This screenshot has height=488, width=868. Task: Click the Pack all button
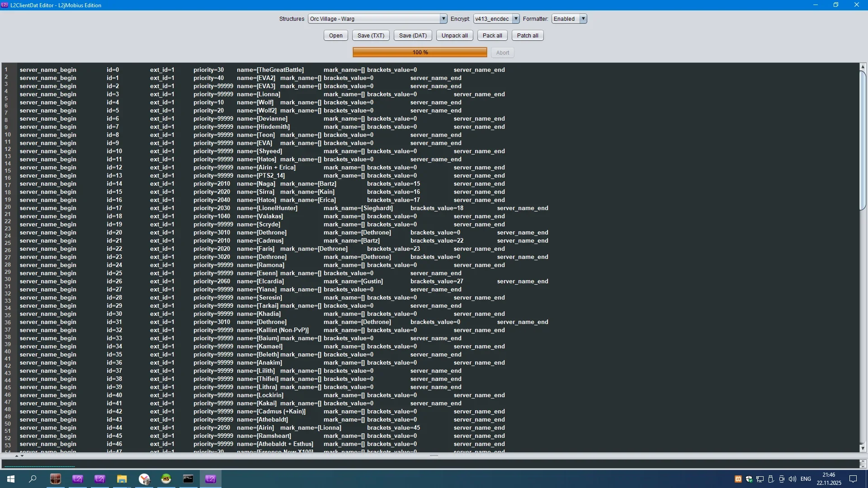(492, 36)
